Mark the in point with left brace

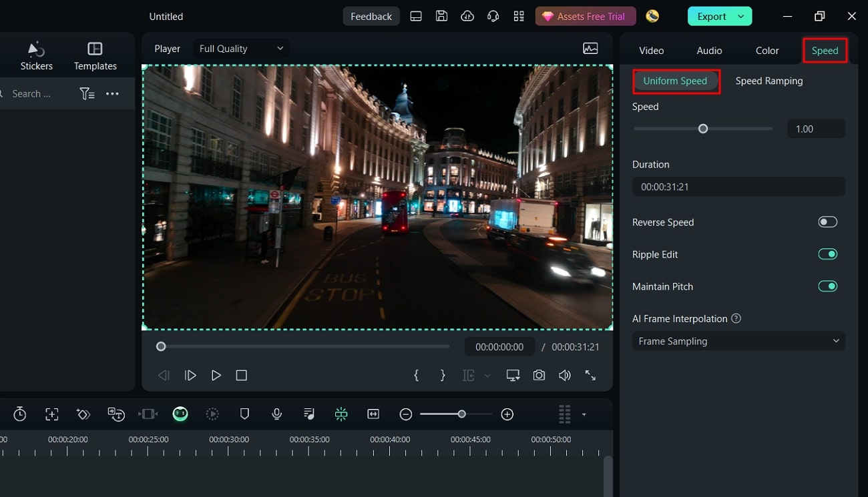[417, 376]
